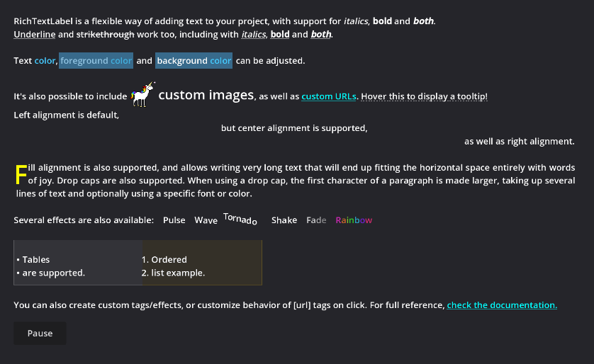The width and height of the screenshot is (594, 364).
Task: Click the Shake effect word
Action: [284, 220]
